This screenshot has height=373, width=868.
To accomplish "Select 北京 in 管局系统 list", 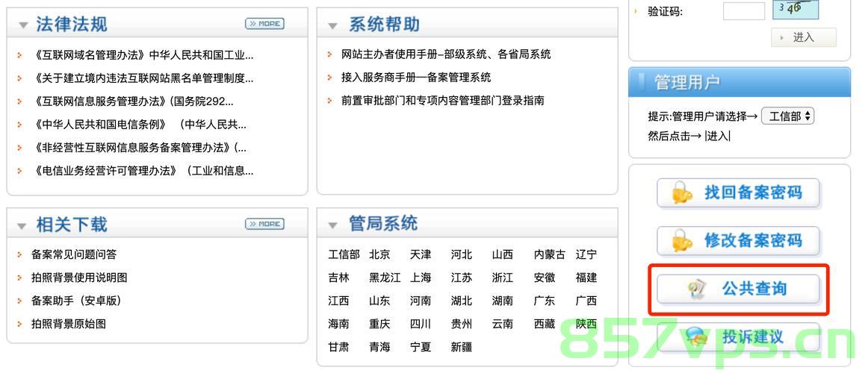I will coord(379,254).
